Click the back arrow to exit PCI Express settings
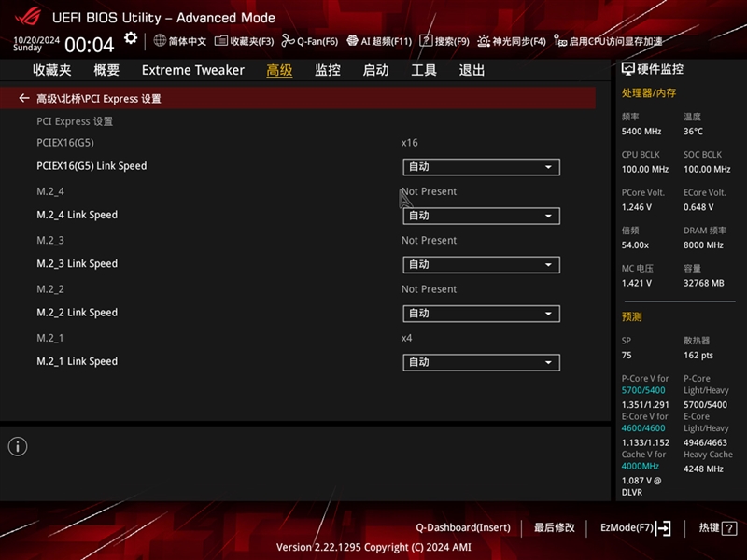 point(24,98)
